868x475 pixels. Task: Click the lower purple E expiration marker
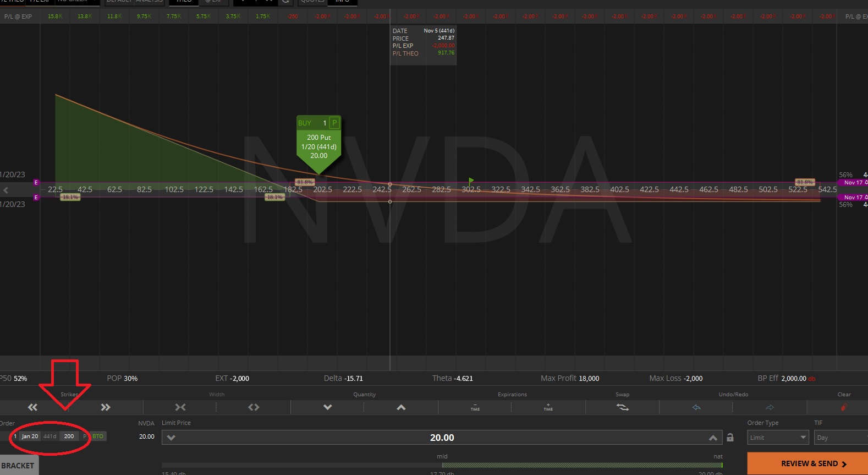36,197
